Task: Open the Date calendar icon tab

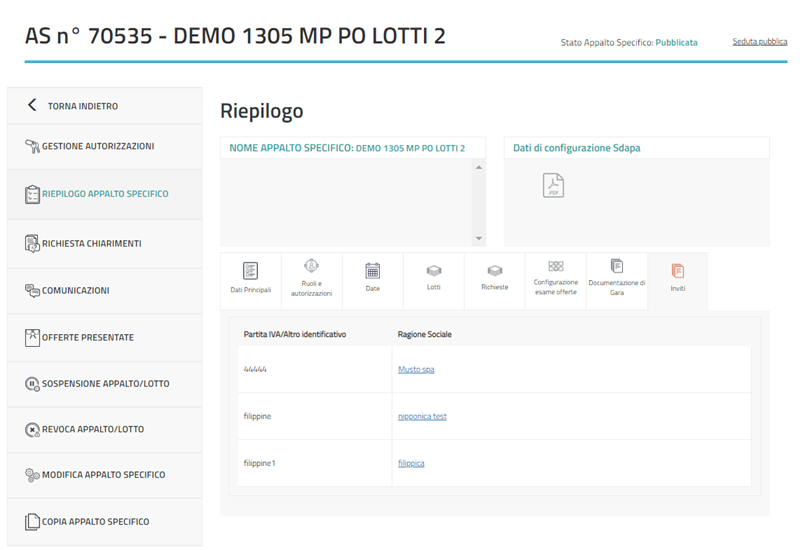Action: coord(372,271)
